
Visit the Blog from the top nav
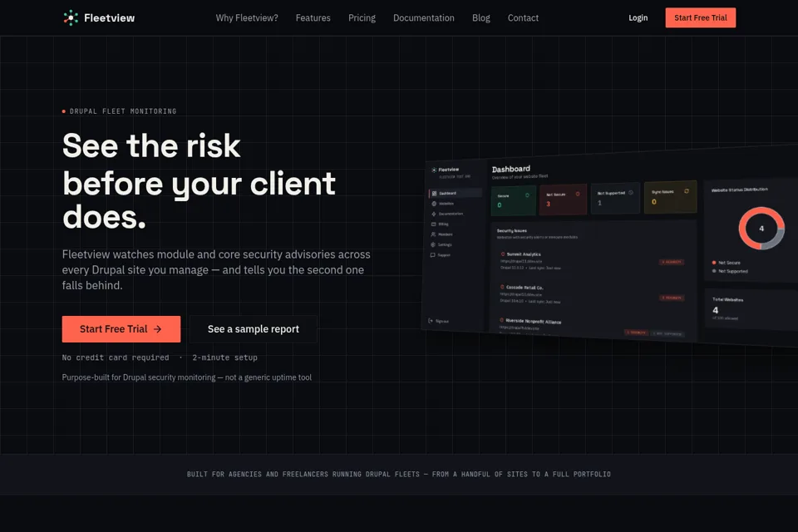[481, 17]
